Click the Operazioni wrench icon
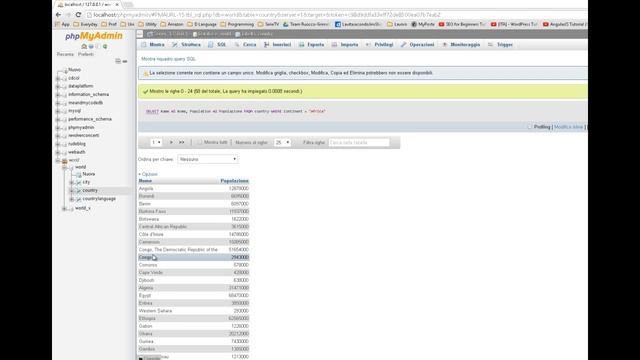 404,44
